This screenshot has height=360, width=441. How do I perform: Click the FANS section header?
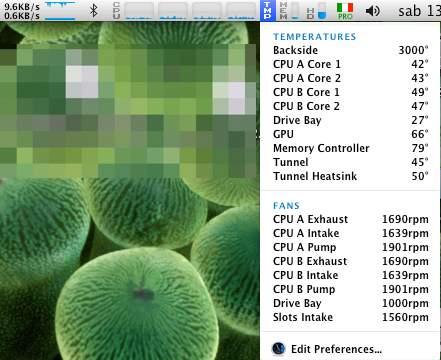(x=286, y=206)
